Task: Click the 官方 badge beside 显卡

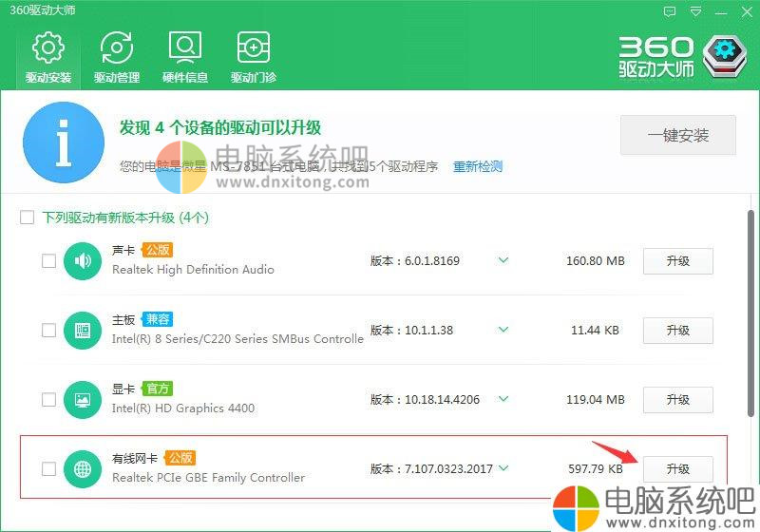Action: coord(158,389)
